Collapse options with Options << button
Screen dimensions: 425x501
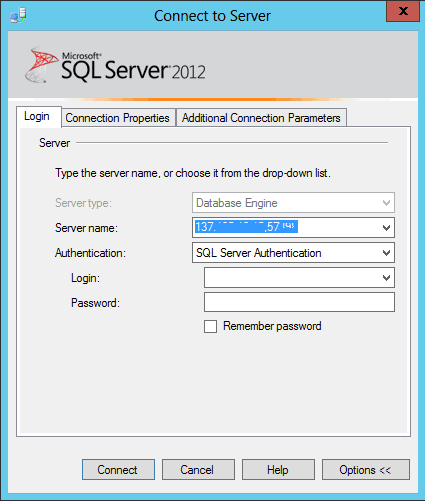(x=366, y=470)
